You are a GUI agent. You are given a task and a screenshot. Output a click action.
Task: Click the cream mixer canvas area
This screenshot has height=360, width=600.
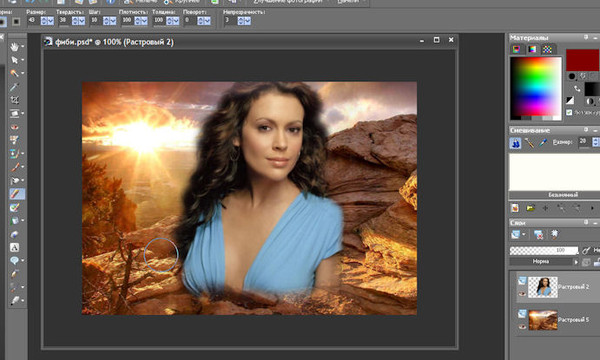(x=555, y=172)
